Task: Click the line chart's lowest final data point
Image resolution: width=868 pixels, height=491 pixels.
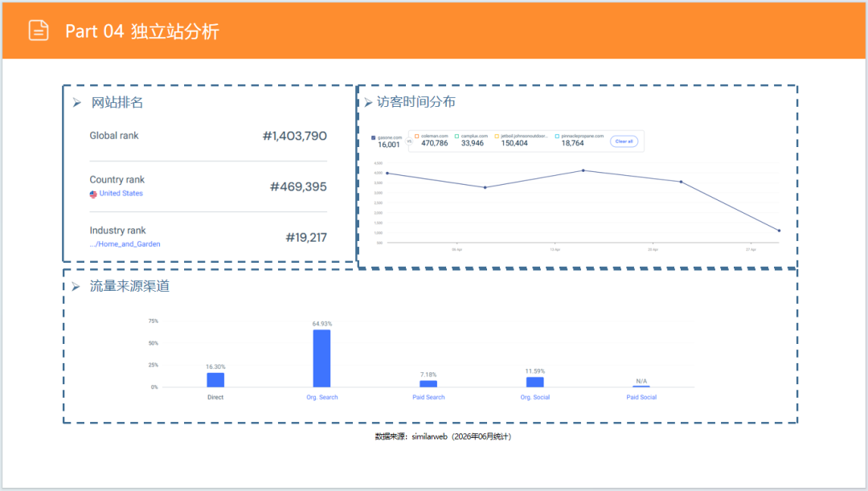Action: pyautogui.click(x=779, y=231)
